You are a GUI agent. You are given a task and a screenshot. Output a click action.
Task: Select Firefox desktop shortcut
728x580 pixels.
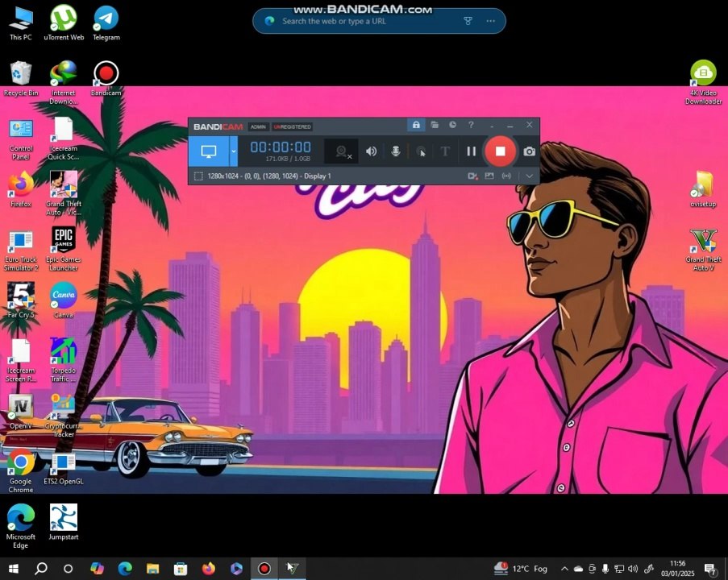point(21,190)
